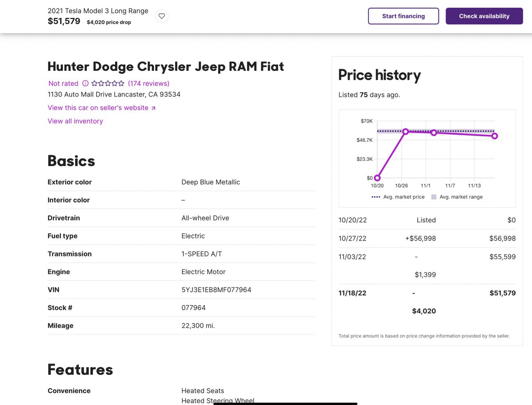Save the car with the heart icon
The width and height of the screenshot is (532, 405).
[x=162, y=16]
